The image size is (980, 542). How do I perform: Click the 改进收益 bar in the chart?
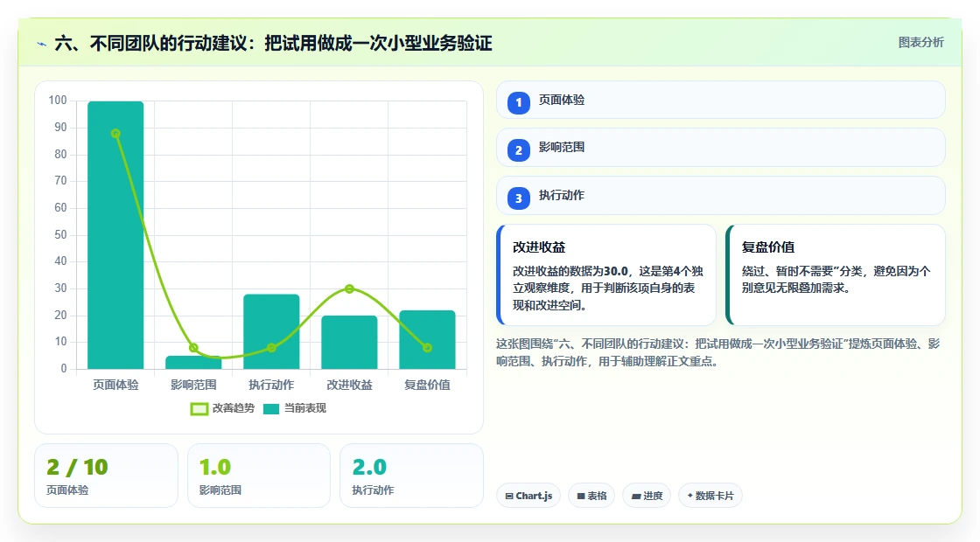(349, 342)
